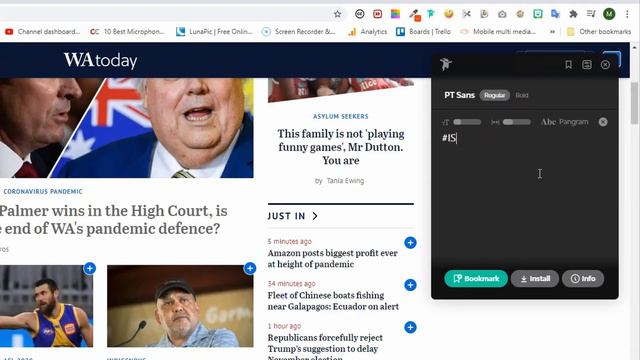The width and height of the screenshot is (640, 360).
Task: Go to the WAtoday home logo
Action: [x=100, y=60]
